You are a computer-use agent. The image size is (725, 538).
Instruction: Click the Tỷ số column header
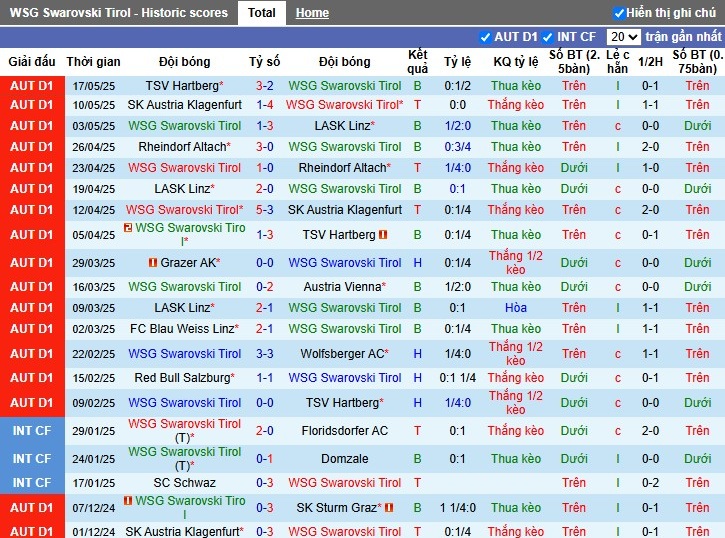[264, 61]
